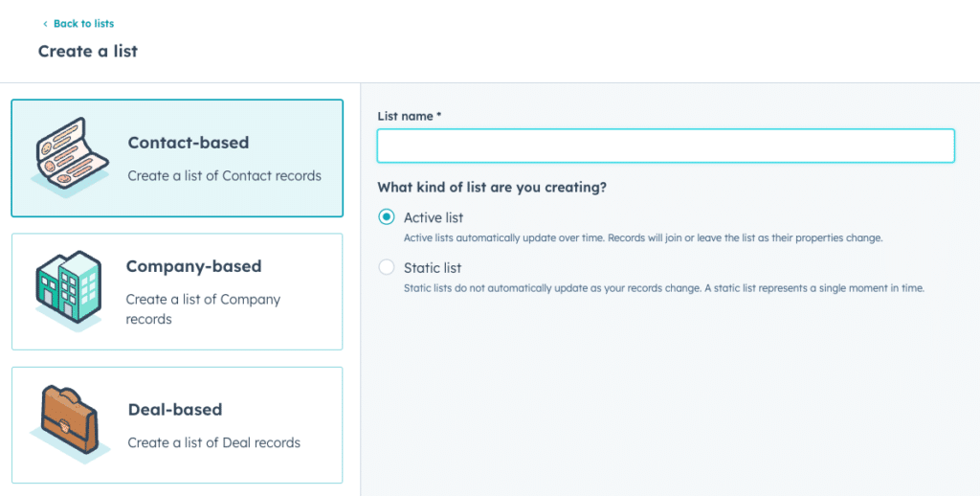
Task: Select the Active list radio button
Action: 387,217
